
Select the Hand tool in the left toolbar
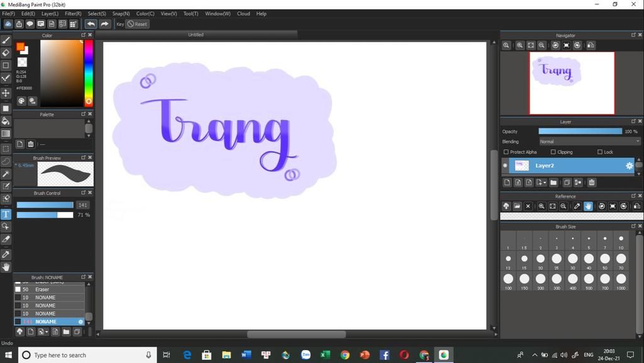pyautogui.click(x=6, y=267)
